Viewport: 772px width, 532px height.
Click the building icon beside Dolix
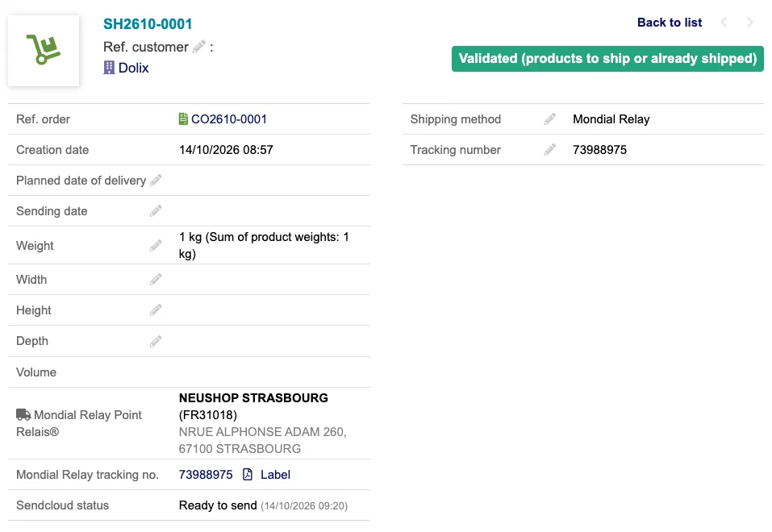[109, 68]
